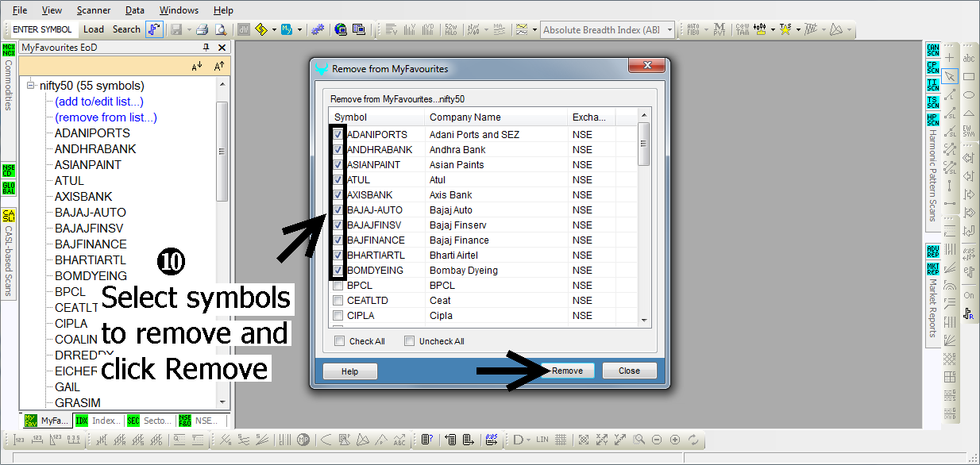Switch to the Sector tab
Viewport: 980px width, 465px height.
(x=150, y=421)
